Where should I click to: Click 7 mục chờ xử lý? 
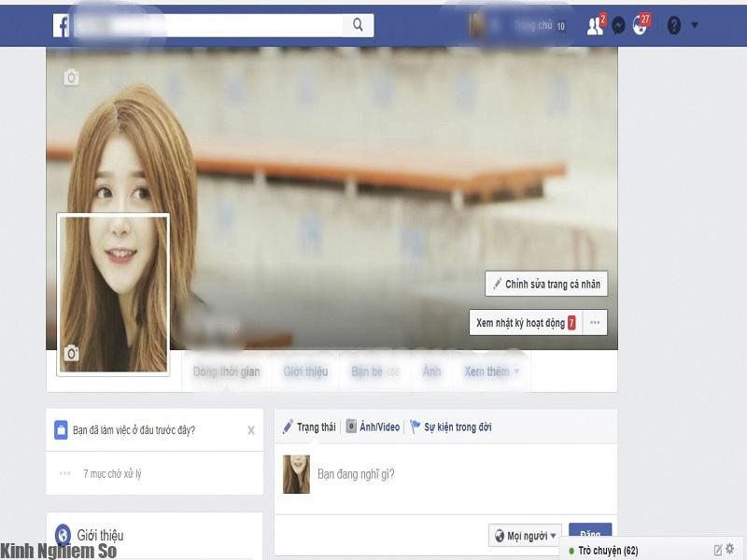click(x=112, y=474)
